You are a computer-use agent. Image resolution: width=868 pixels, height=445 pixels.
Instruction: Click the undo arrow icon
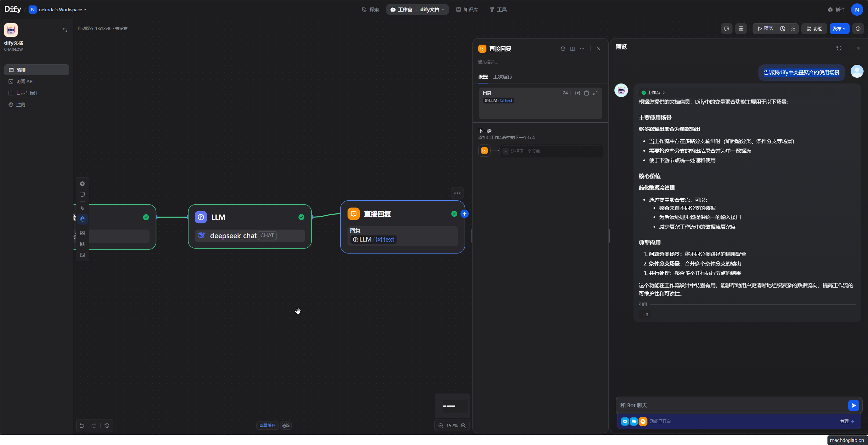point(82,426)
